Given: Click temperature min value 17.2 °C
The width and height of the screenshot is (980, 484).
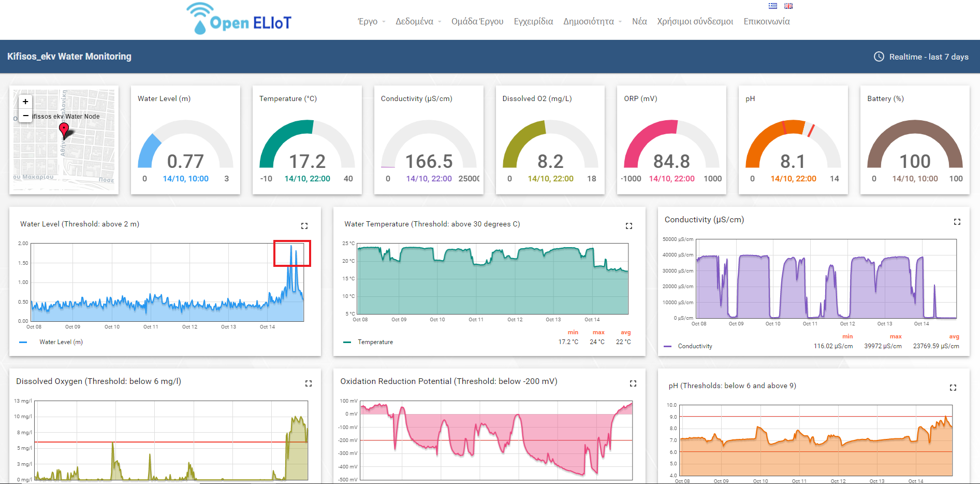Looking at the screenshot, I should coord(568,342).
